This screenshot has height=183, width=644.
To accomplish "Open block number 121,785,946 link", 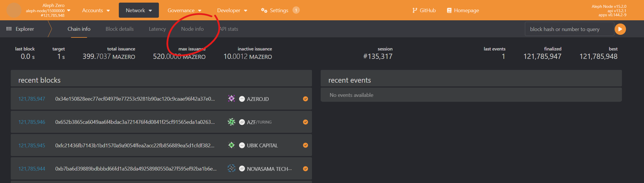I will coord(32,122).
